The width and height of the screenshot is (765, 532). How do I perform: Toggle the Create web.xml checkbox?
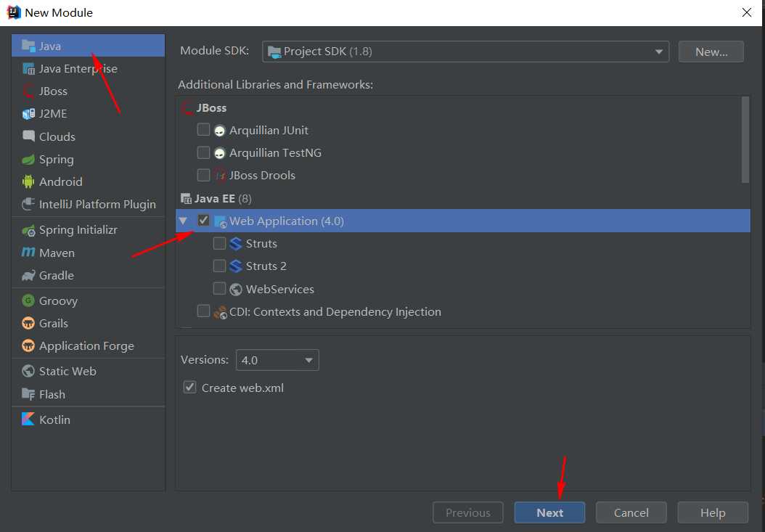(189, 388)
